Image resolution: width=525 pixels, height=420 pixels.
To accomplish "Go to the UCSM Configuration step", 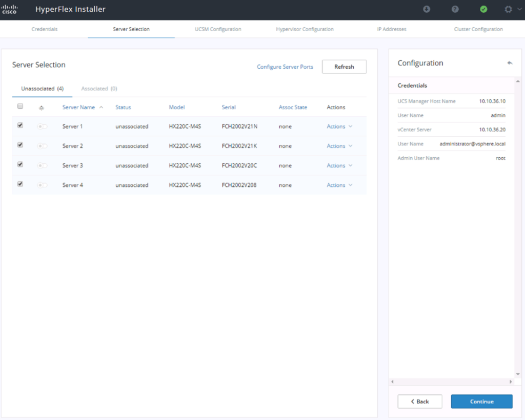I will pos(218,29).
